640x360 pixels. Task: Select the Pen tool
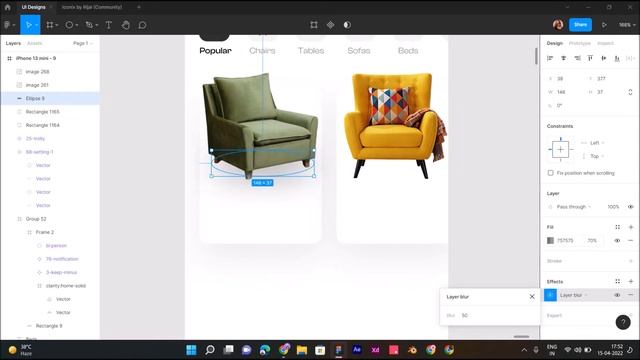pos(89,25)
